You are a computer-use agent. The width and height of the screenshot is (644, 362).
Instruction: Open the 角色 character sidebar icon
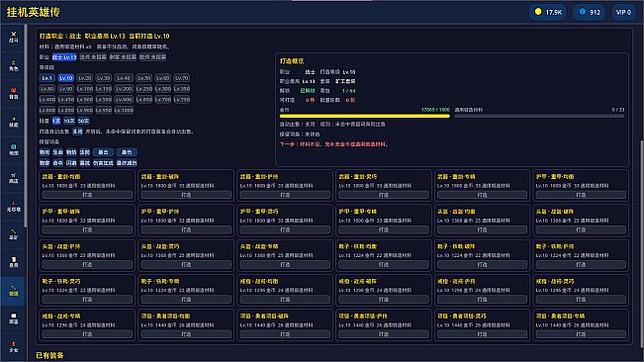tap(13, 65)
